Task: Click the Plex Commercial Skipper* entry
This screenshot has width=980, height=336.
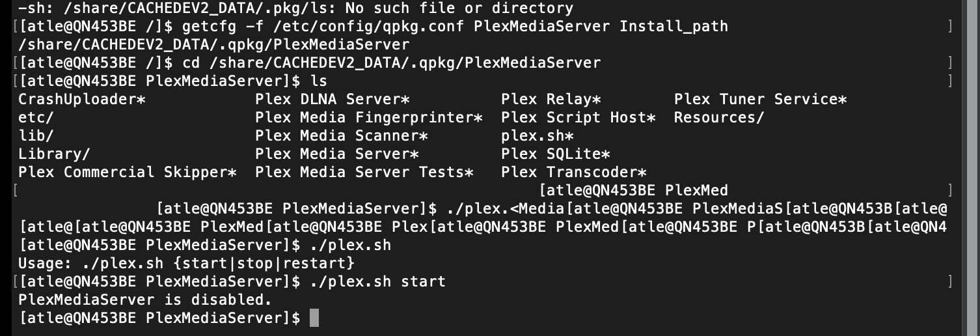Action: [128, 172]
